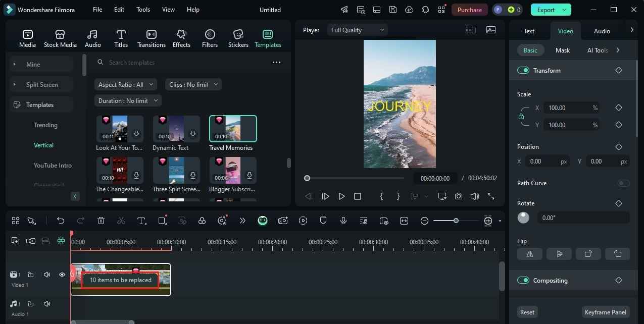Hide Video 1 track with eye icon

click(x=62, y=275)
